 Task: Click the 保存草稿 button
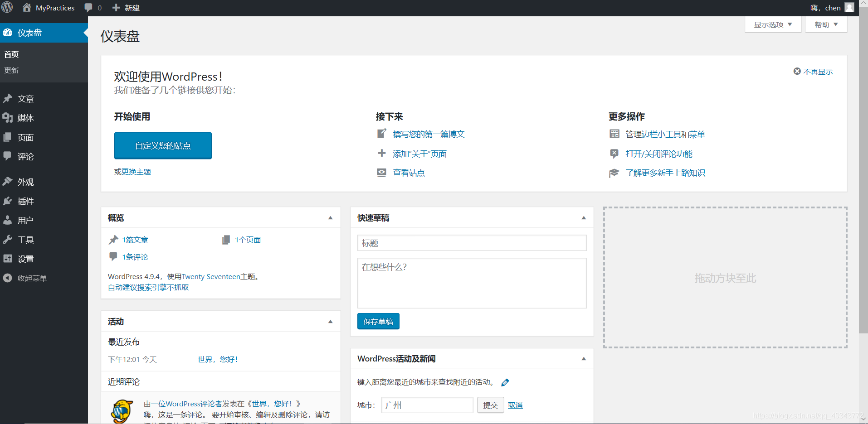(x=378, y=321)
